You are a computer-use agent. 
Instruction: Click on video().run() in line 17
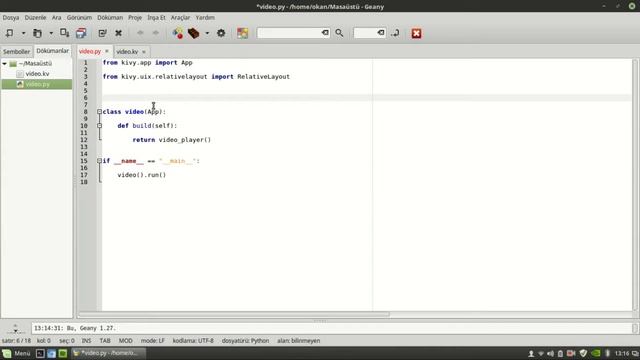click(142, 175)
